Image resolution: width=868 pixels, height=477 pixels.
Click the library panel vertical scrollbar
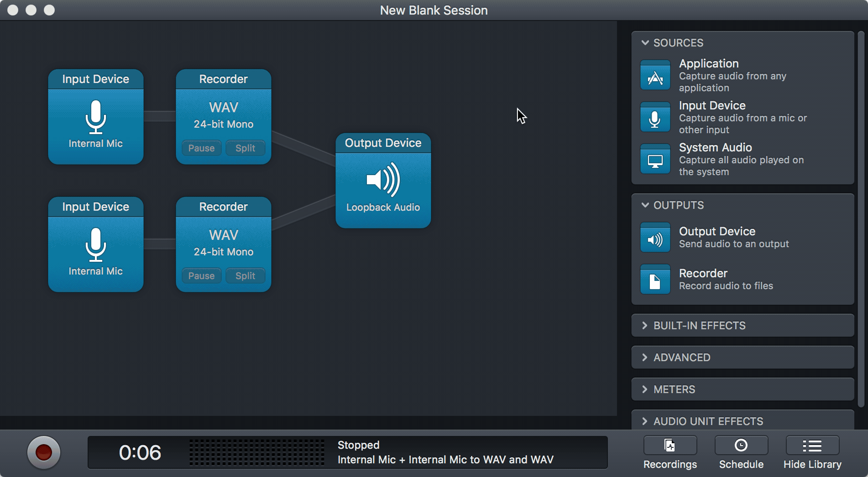click(x=861, y=219)
